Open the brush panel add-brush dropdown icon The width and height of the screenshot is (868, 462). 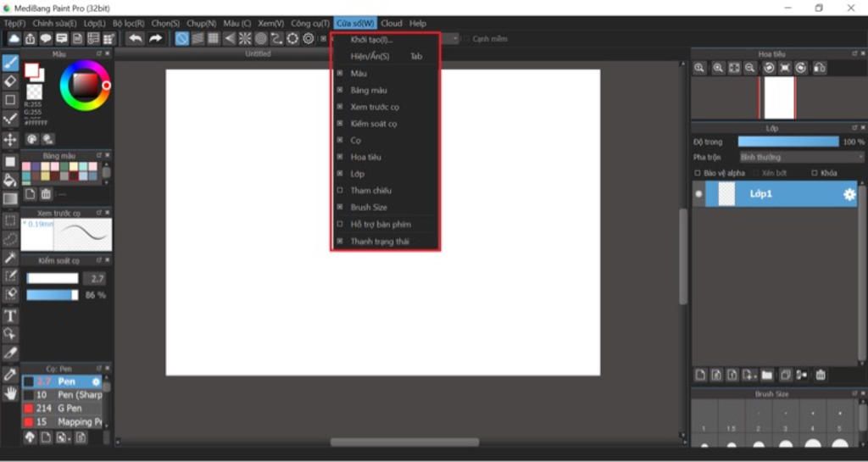click(x=64, y=437)
